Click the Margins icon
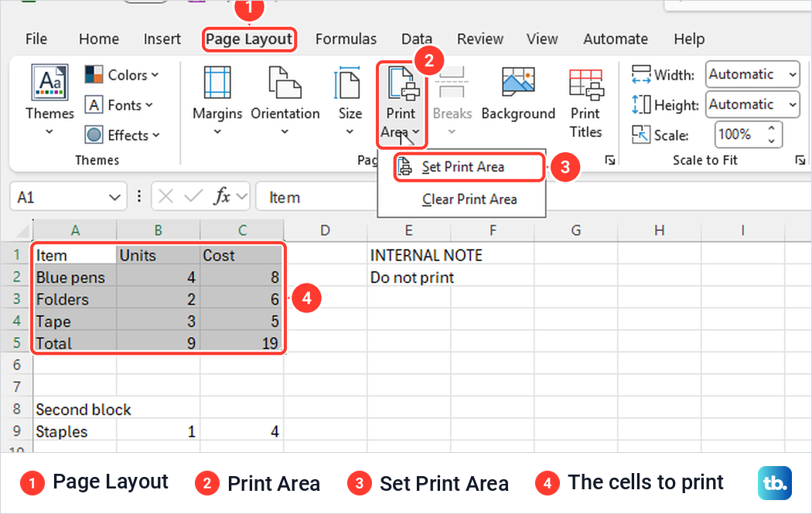The height and width of the screenshot is (514, 812). pyautogui.click(x=217, y=82)
